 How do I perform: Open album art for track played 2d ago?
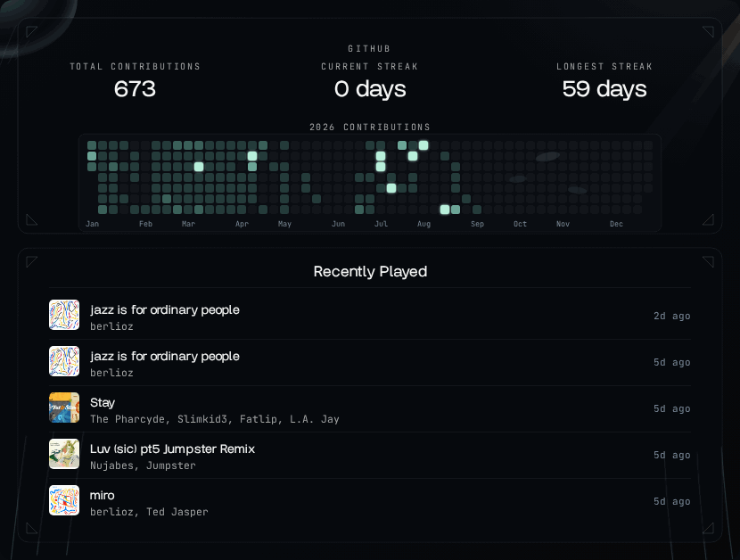64,315
